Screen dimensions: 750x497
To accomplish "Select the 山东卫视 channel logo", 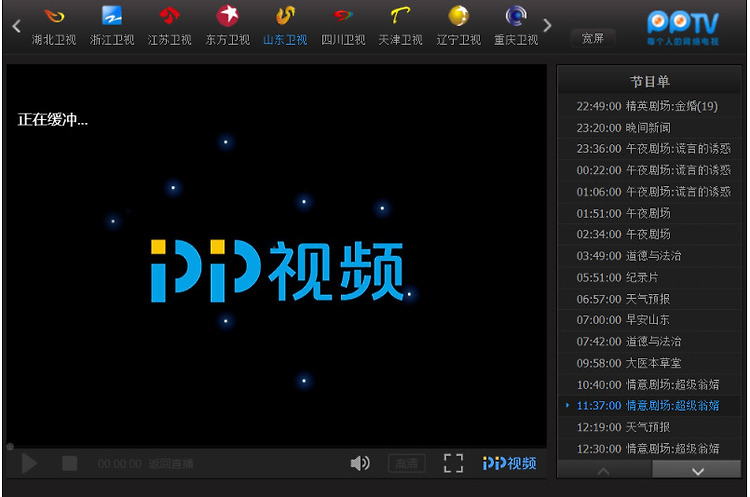I will pyautogui.click(x=285, y=16).
